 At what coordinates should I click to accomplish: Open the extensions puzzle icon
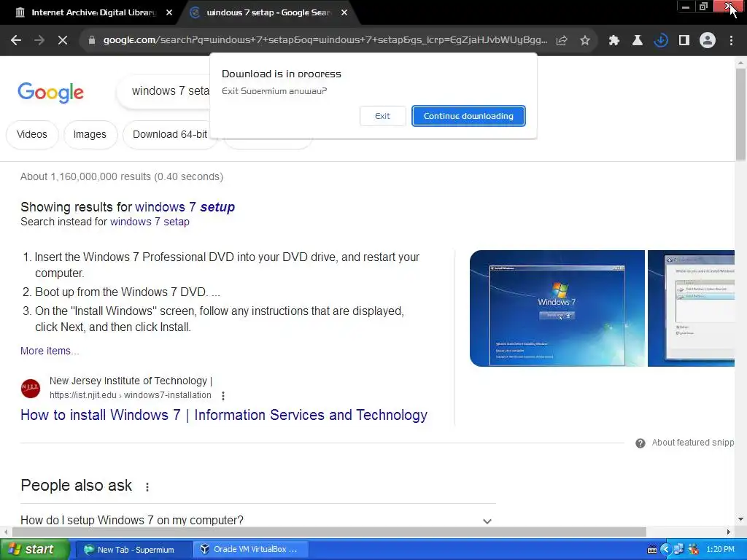click(x=614, y=41)
